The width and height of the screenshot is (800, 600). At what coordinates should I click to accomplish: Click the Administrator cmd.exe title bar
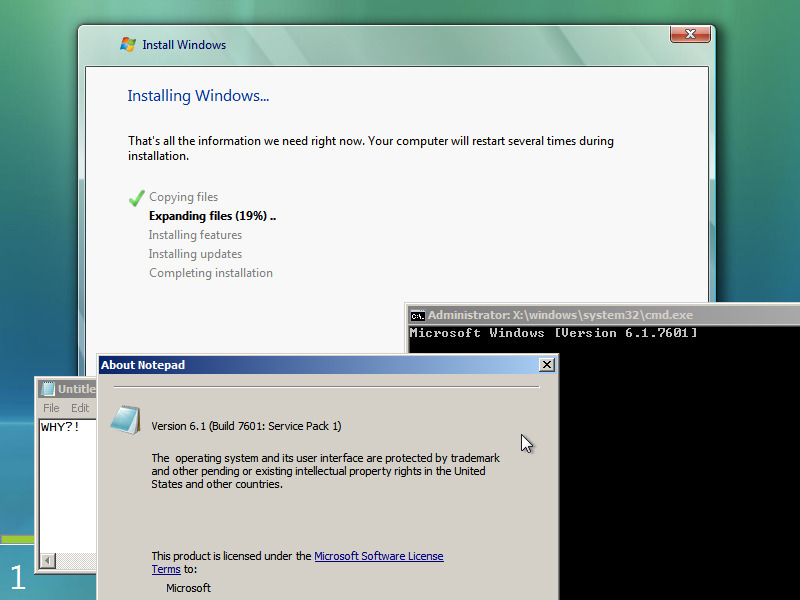[x=604, y=315]
